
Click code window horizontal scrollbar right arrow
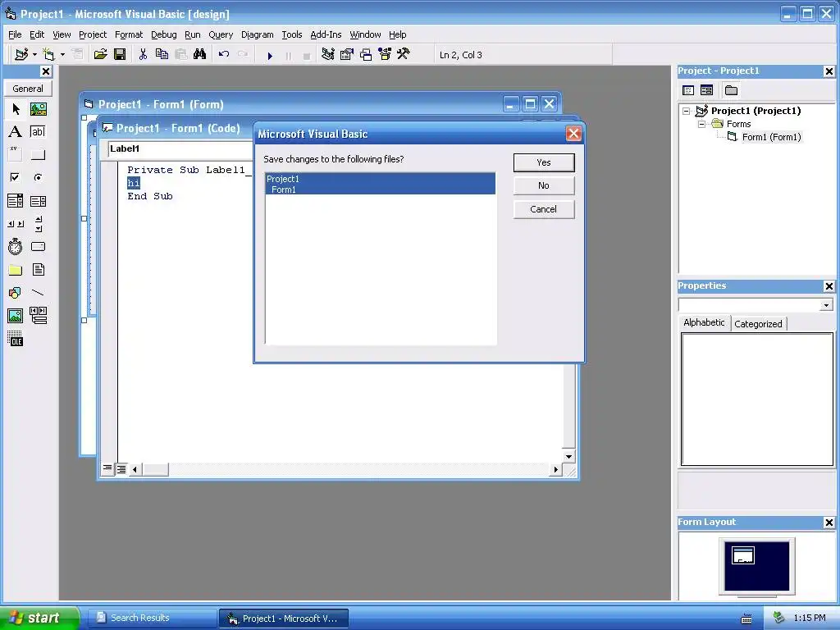[555, 469]
